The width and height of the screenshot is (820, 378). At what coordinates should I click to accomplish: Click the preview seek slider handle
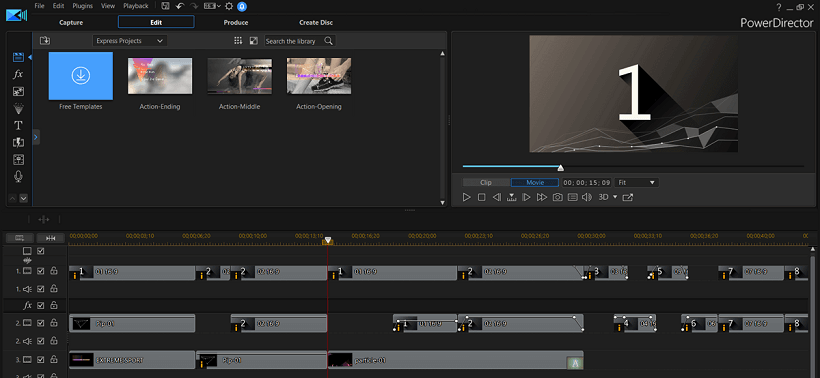click(561, 168)
